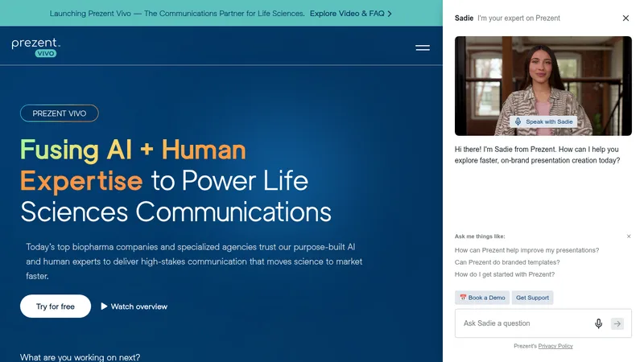644x362 pixels.
Task: Dismiss the 'Ask me things like' suggestions
Action: 629,237
